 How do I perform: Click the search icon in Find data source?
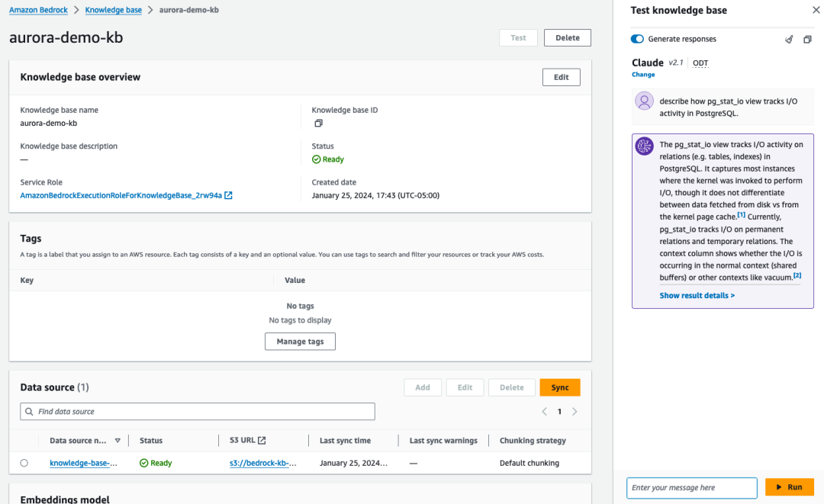(x=30, y=412)
